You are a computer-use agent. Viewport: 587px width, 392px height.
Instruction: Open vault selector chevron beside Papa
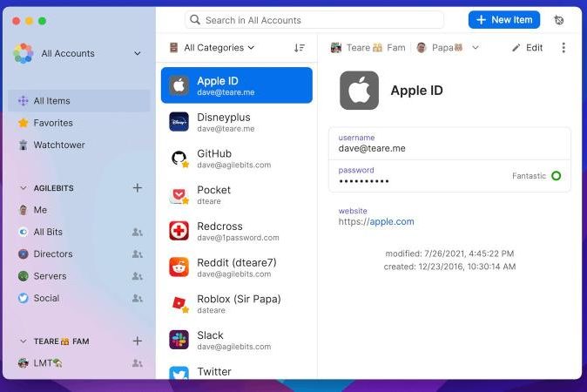[476, 48]
